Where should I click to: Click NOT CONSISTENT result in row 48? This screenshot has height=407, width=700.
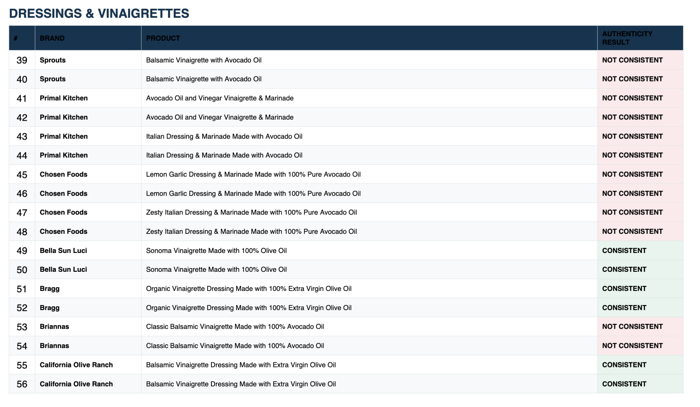(632, 232)
